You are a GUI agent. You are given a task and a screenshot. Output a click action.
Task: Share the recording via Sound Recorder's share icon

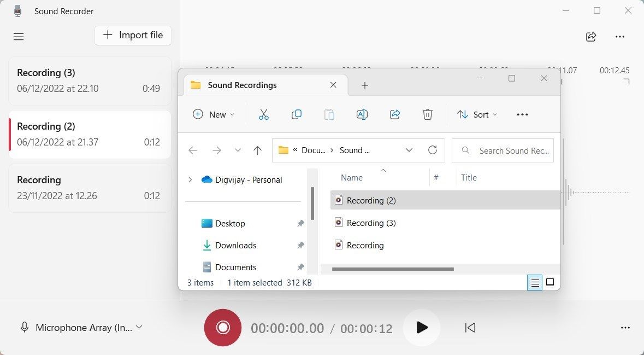(x=590, y=37)
